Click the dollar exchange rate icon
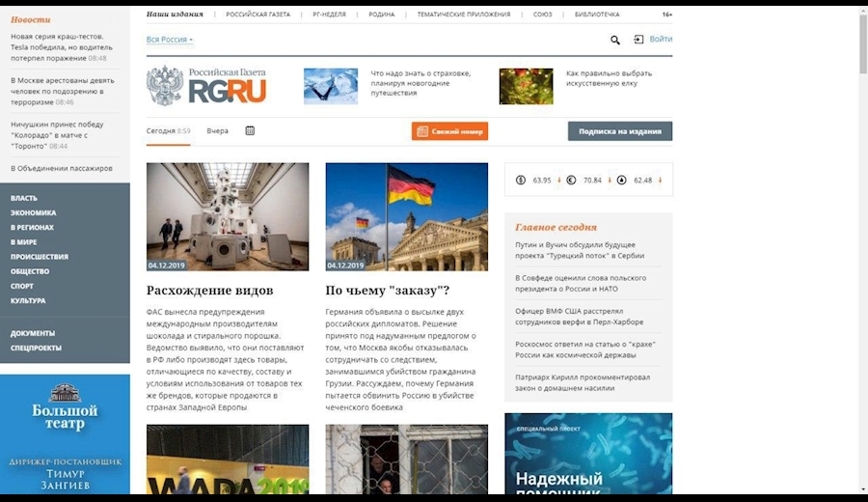 [521, 180]
